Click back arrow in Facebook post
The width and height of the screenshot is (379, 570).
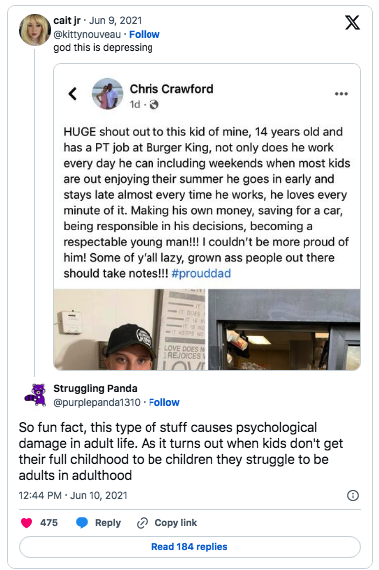point(73,94)
